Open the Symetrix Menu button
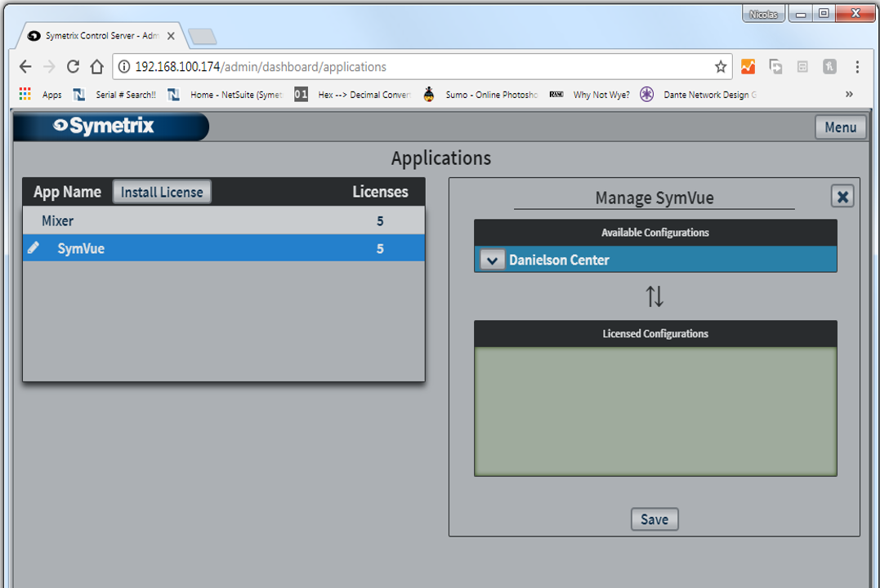The width and height of the screenshot is (880, 588). tap(840, 127)
